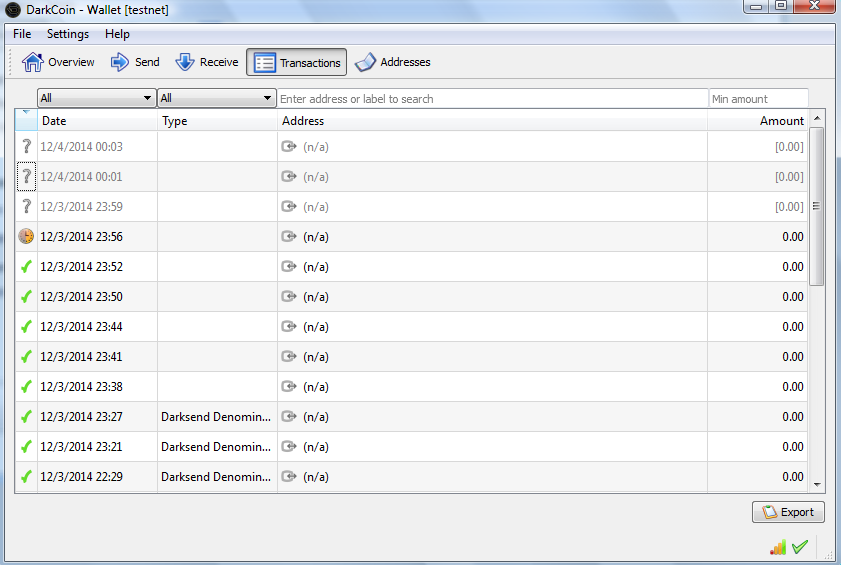The image size is (841, 565).
Task: Sort by the Date column header
Action: pyautogui.click(x=97, y=121)
